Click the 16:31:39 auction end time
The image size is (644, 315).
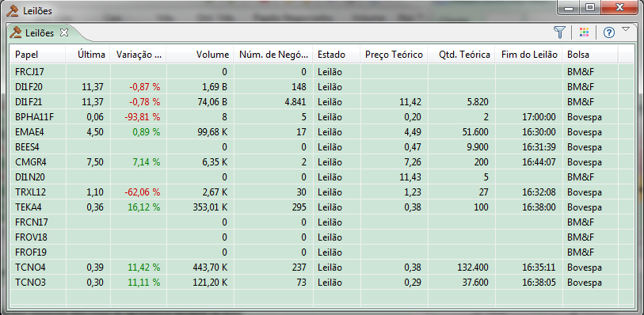pos(539,147)
